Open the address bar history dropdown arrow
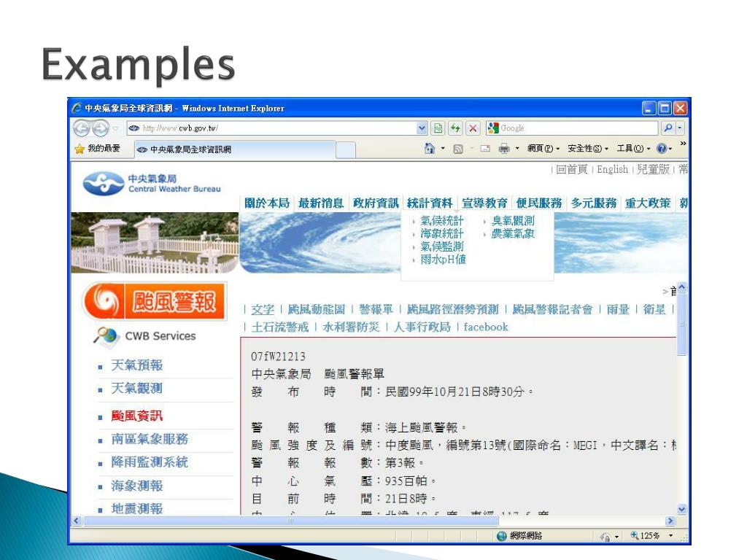Image resolution: width=747 pixels, height=560 pixels. (x=421, y=128)
